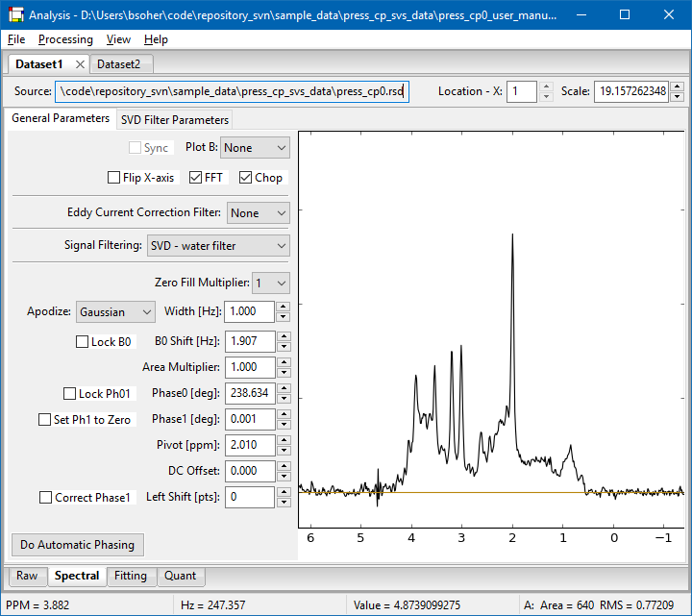Click the Analysis app icon in title bar
The height and width of the screenshot is (616, 692).
(16, 15)
